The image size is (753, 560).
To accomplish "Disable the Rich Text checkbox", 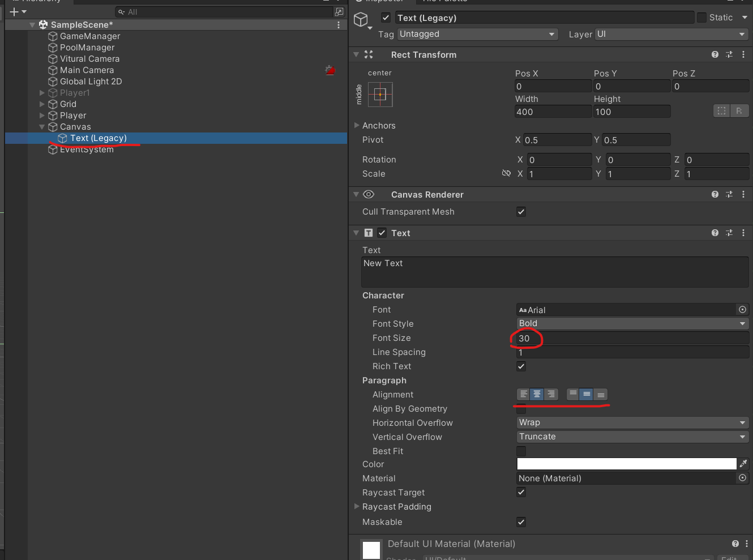I will 521,366.
